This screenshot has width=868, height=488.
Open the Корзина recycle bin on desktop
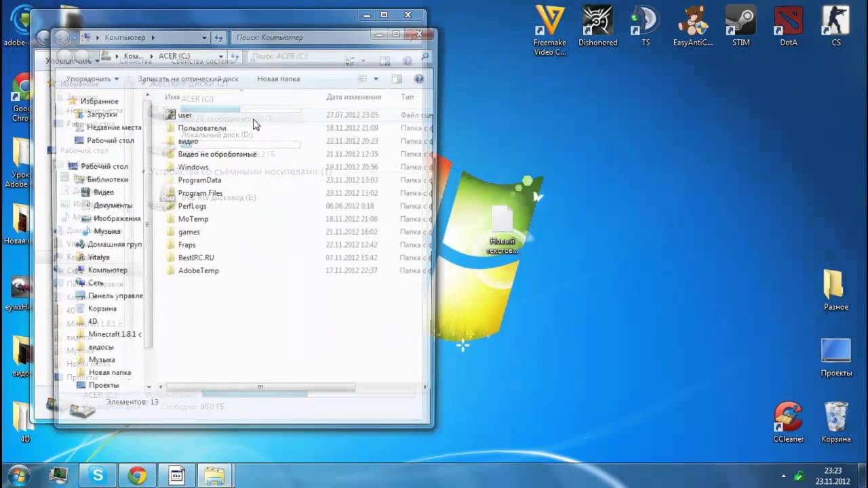click(836, 423)
